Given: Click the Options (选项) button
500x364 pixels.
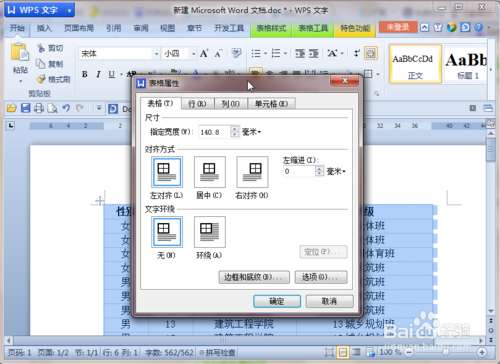Looking at the screenshot, I should click(x=321, y=277).
